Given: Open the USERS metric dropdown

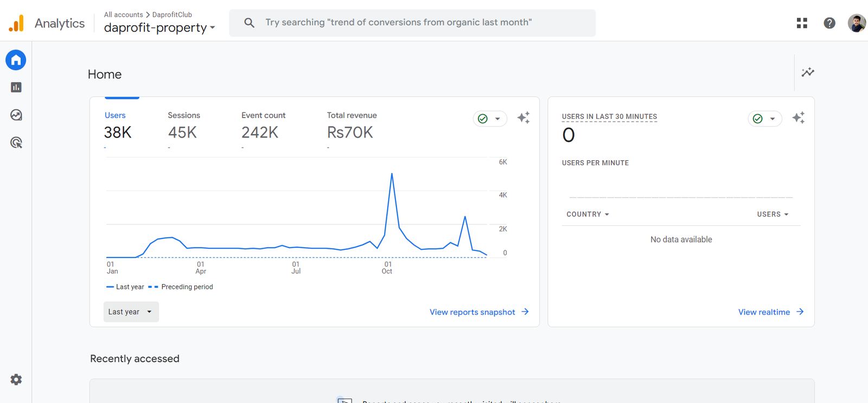Looking at the screenshot, I should [773, 215].
